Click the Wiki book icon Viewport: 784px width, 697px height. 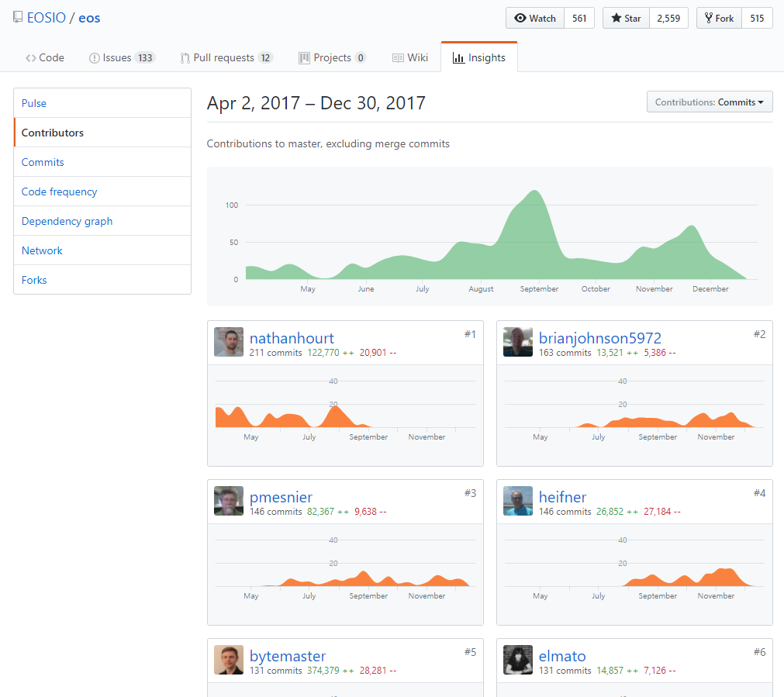coord(398,58)
